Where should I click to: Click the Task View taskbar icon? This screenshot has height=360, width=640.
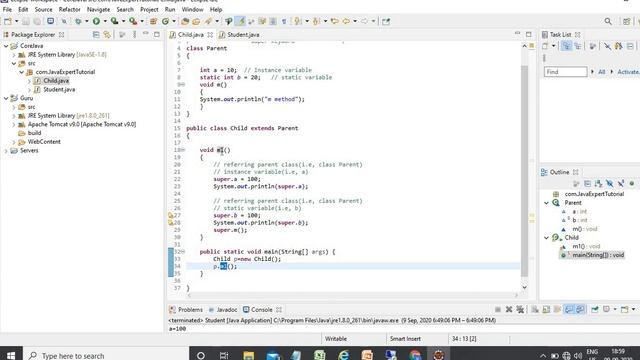(224, 356)
